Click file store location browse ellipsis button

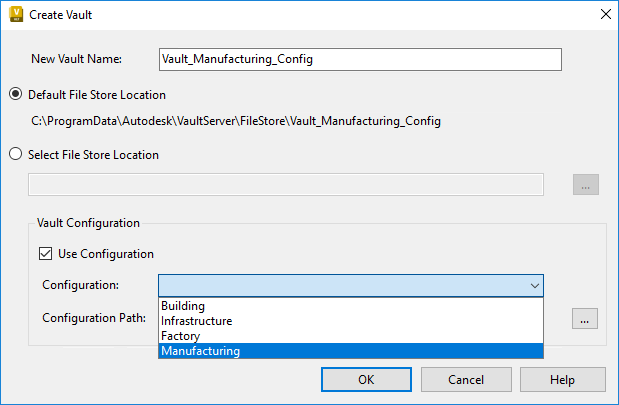585,185
